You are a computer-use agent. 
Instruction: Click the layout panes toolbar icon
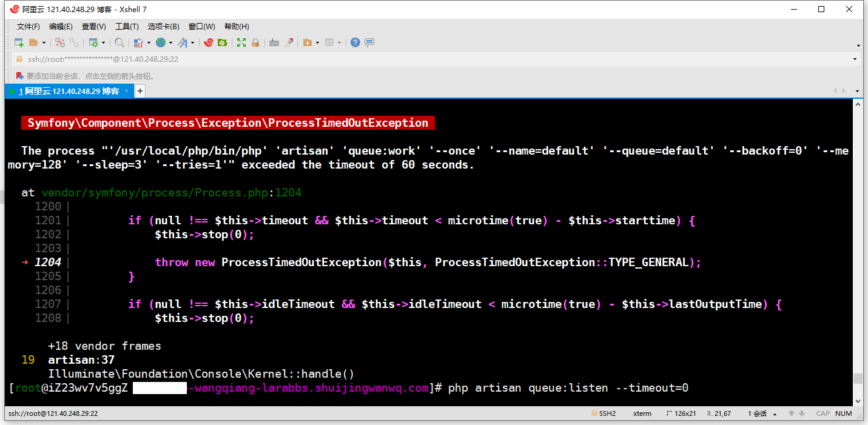pos(329,42)
